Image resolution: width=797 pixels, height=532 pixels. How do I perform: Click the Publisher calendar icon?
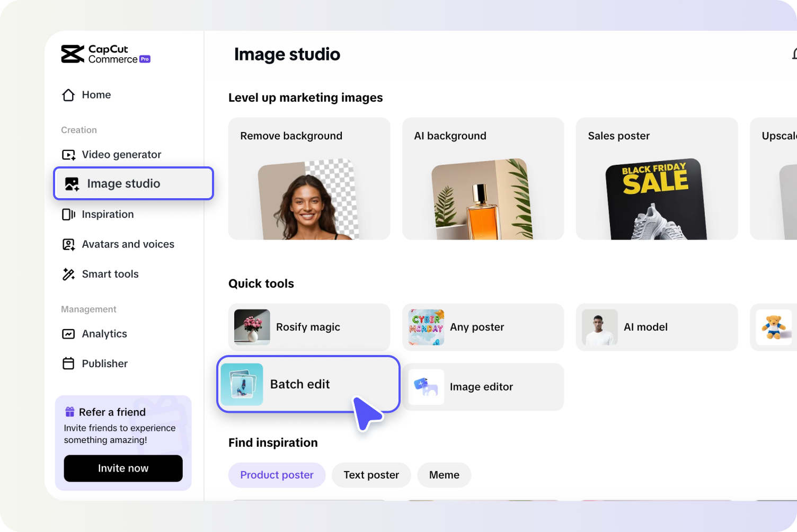click(68, 363)
